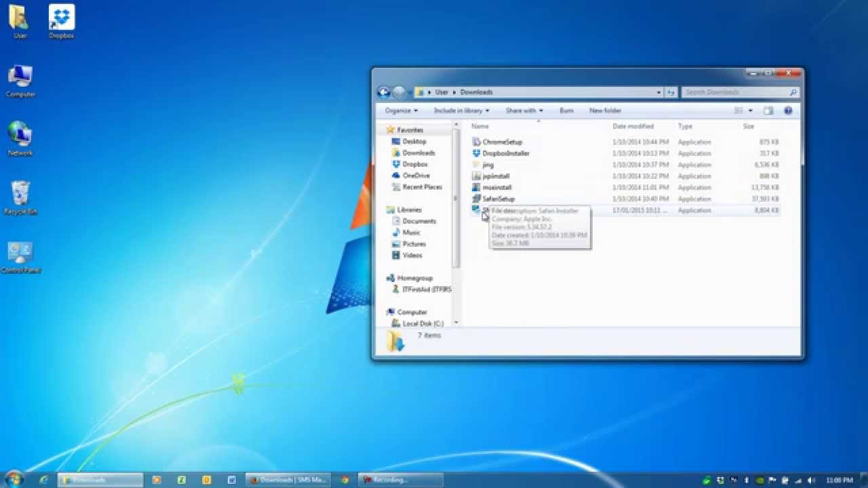Open the Documents library
This screenshot has width=868, height=488.
pos(419,222)
